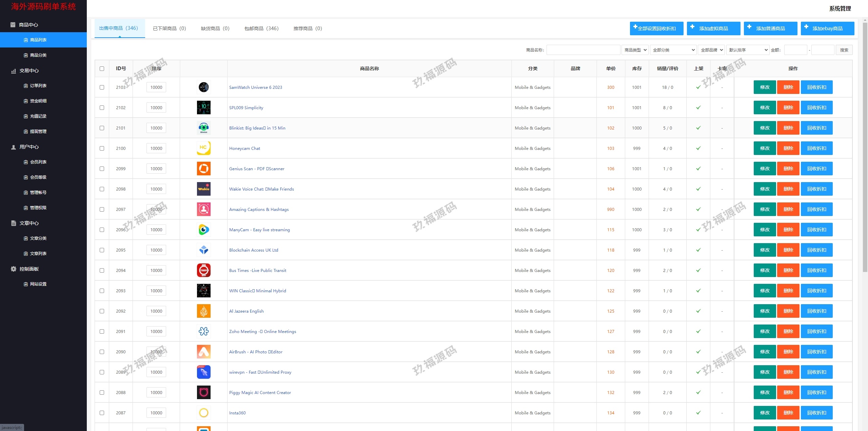
Task: Click the 商品中心 sidebar section icon
Action: point(13,25)
